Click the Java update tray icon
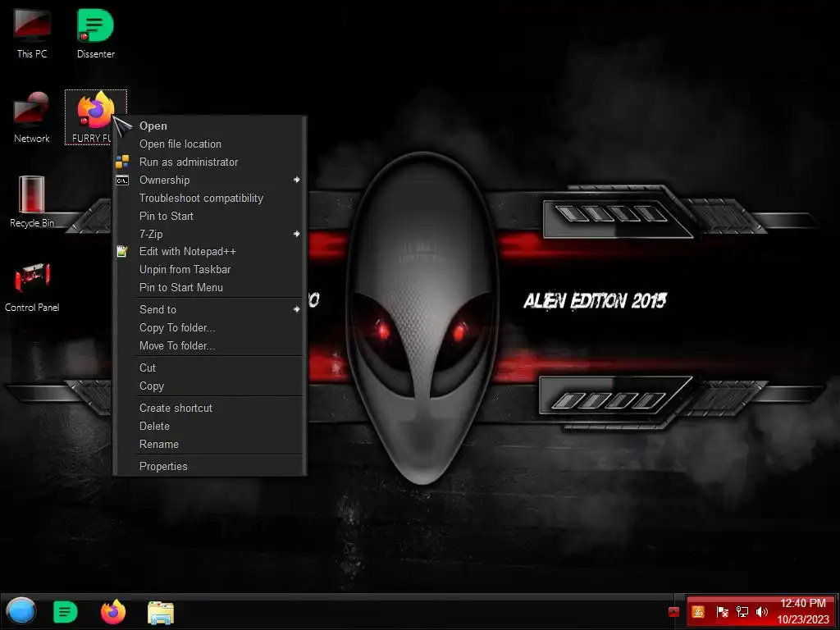Screen dimensions: 840x630 698,612
